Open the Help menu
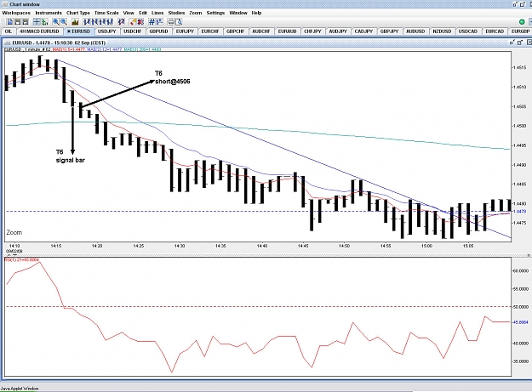The width and height of the screenshot is (532, 392). click(256, 13)
